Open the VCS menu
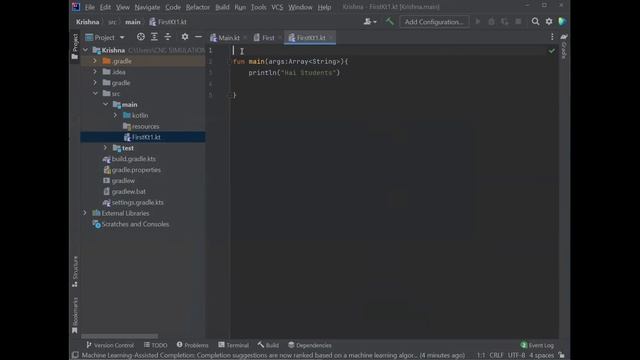 277,7
